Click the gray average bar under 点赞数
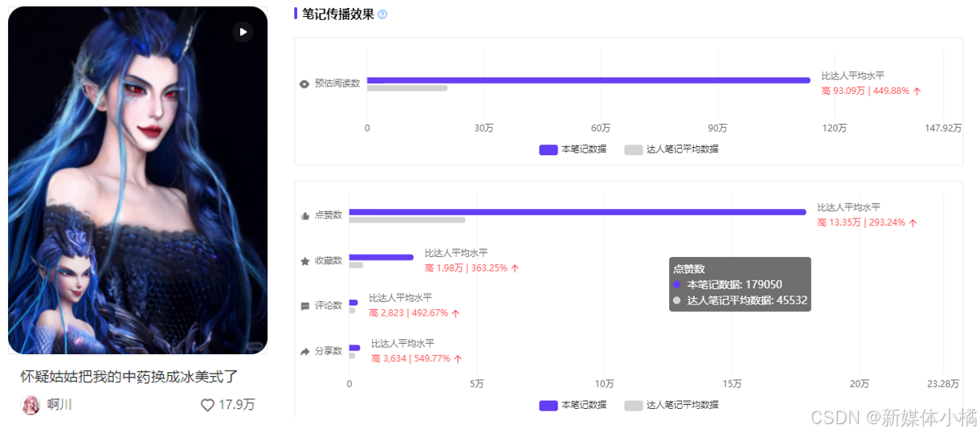The width and height of the screenshot is (980, 433). tap(407, 220)
